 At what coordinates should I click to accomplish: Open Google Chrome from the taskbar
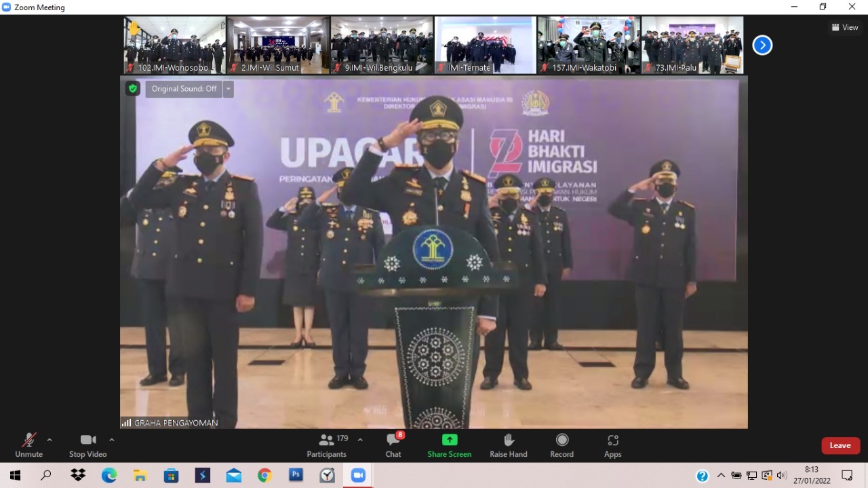coord(264,475)
